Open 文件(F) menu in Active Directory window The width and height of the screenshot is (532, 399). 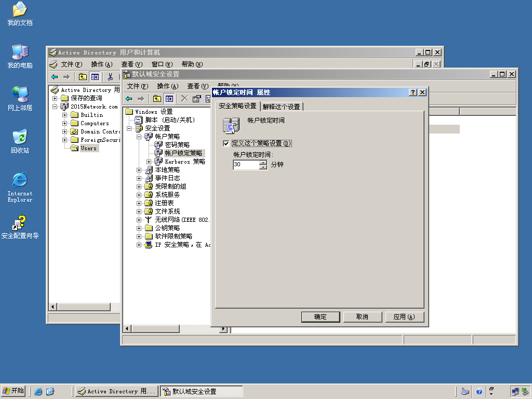click(71, 64)
